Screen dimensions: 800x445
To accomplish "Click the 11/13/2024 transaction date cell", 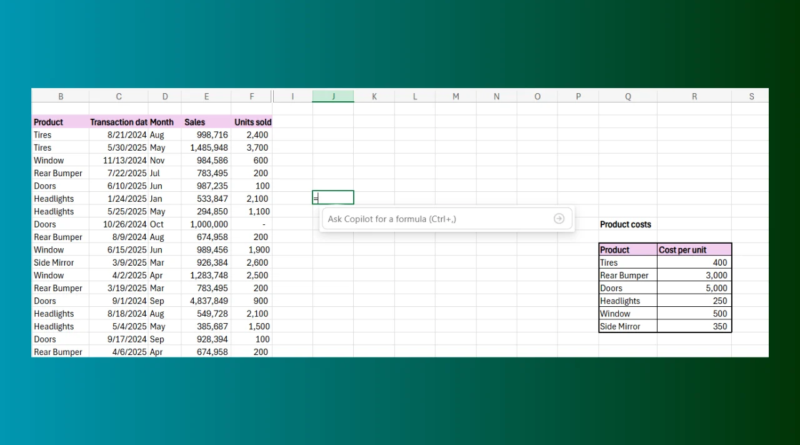I will [118, 160].
